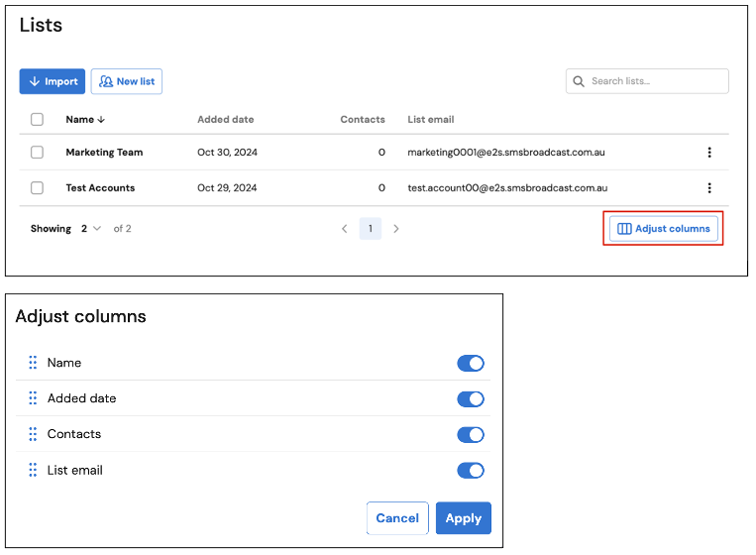This screenshot has height=555, width=756.
Task: Click into the Search lists field
Action: (x=647, y=81)
